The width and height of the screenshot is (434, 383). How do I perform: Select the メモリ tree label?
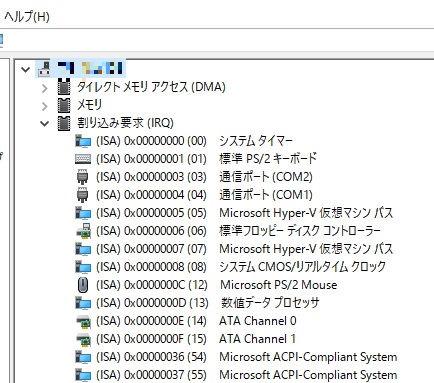(89, 105)
